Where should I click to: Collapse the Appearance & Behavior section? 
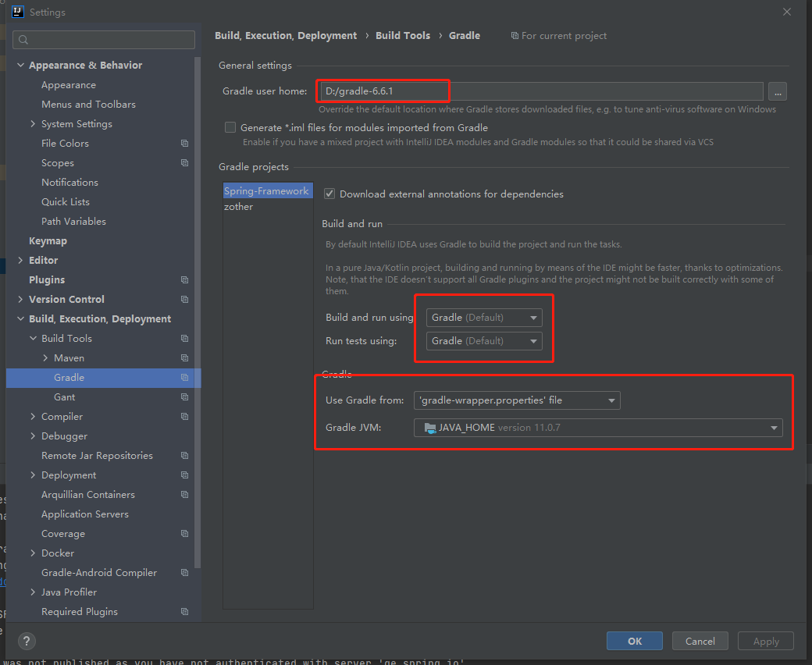[21, 66]
